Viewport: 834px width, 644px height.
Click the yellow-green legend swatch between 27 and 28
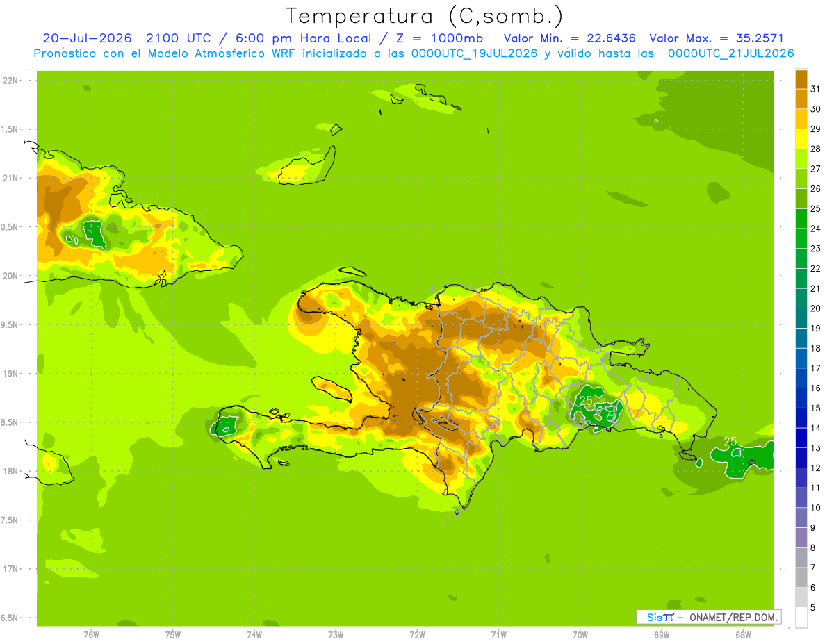tap(801, 158)
